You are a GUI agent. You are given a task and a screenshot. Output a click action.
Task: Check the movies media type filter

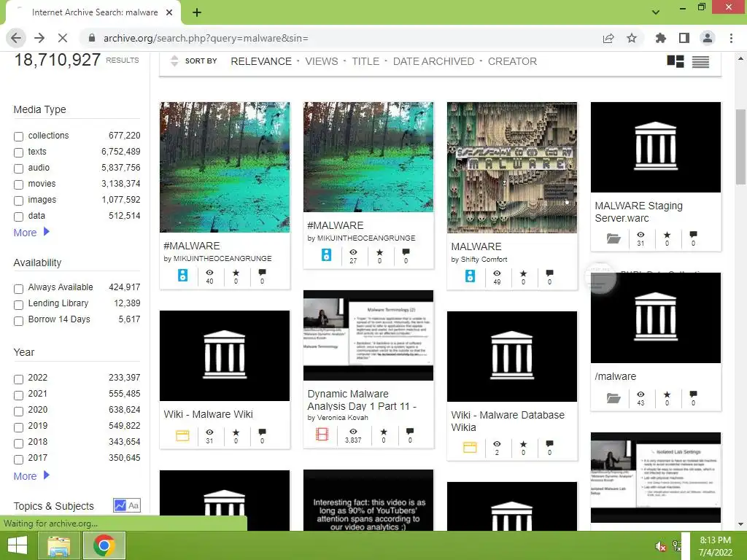(x=18, y=184)
